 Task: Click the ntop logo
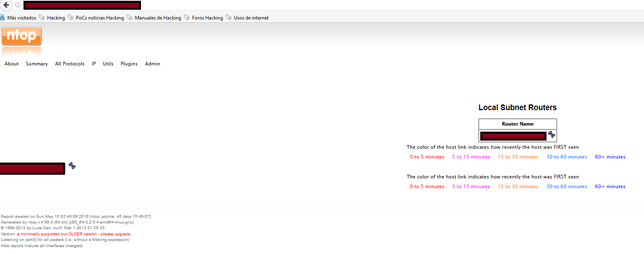coord(22,36)
